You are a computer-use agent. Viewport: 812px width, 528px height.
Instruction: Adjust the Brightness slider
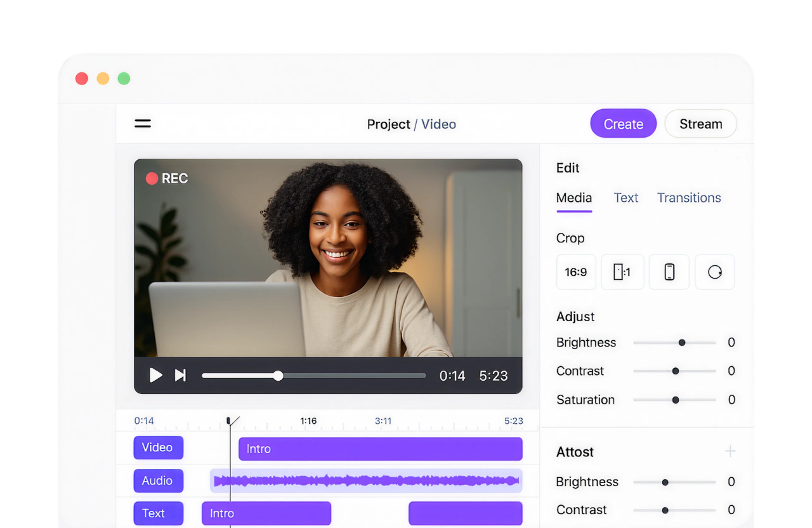[682, 342]
